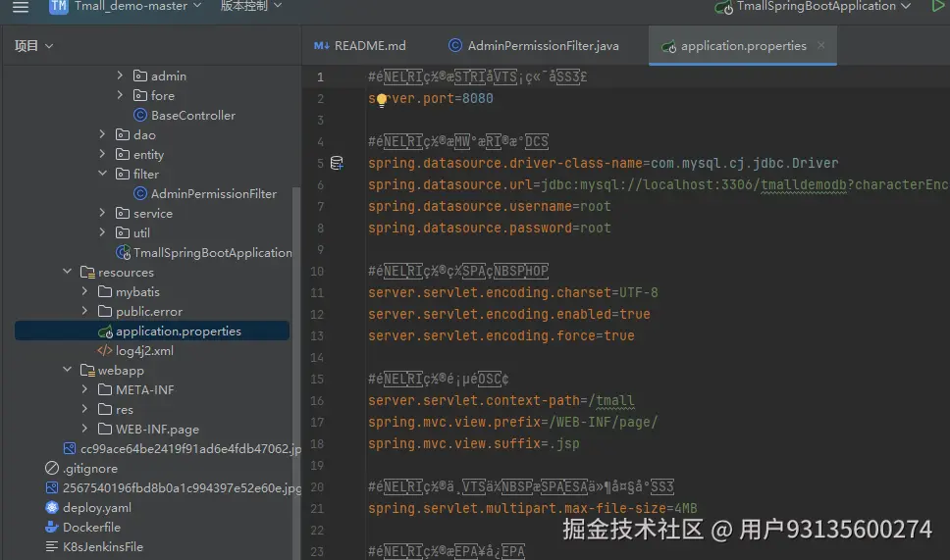Click the BaseController class icon
Image resolution: width=950 pixels, height=560 pixels.
[140, 115]
